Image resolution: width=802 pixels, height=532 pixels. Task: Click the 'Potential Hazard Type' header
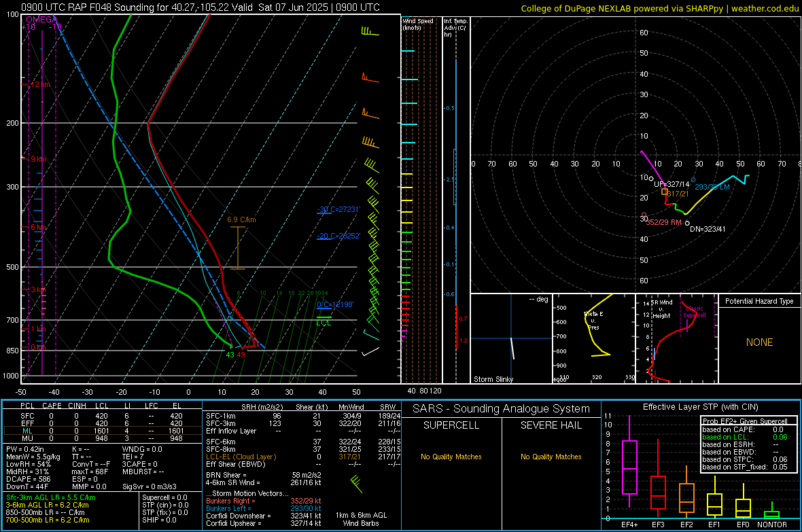click(x=759, y=301)
